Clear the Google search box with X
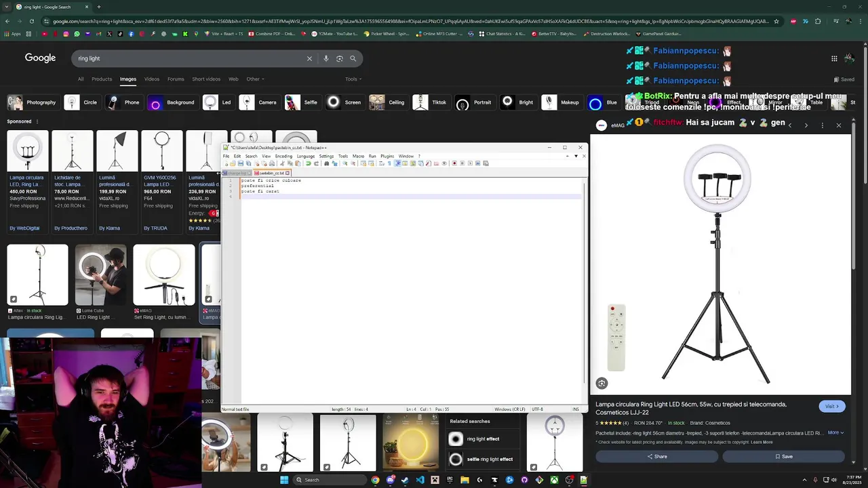 (309, 58)
